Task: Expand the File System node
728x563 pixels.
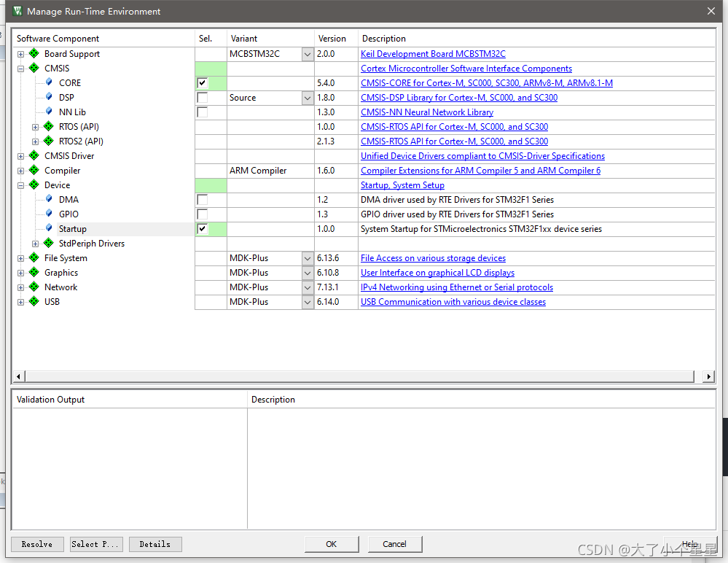Action: click(20, 258)
